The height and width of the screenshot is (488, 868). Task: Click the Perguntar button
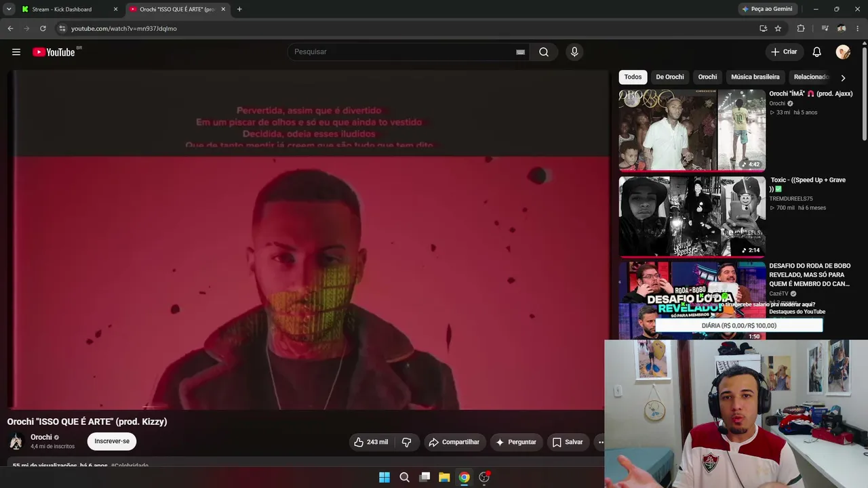pos(516,442)
